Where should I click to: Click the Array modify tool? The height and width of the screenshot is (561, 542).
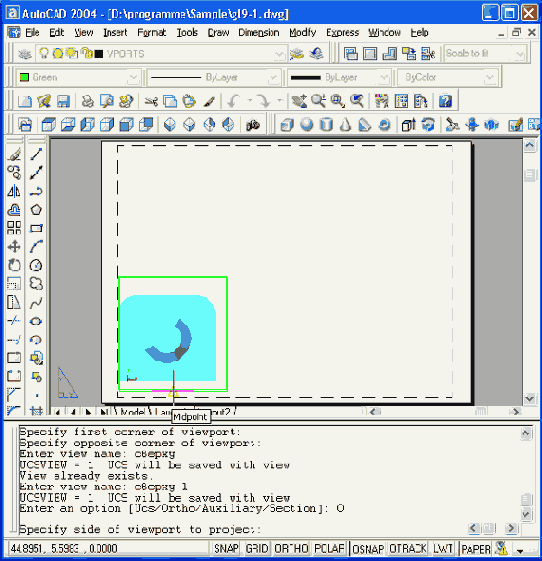(14, 228)
